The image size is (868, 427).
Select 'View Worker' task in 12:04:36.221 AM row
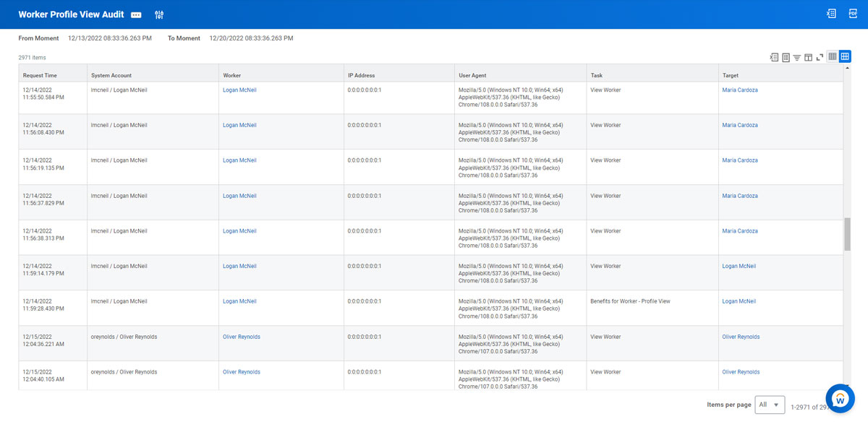605,337
